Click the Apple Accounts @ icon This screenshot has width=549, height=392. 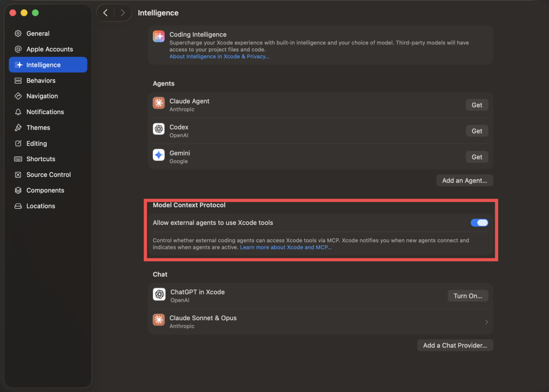pyautogui.click(x=18, y=49)
